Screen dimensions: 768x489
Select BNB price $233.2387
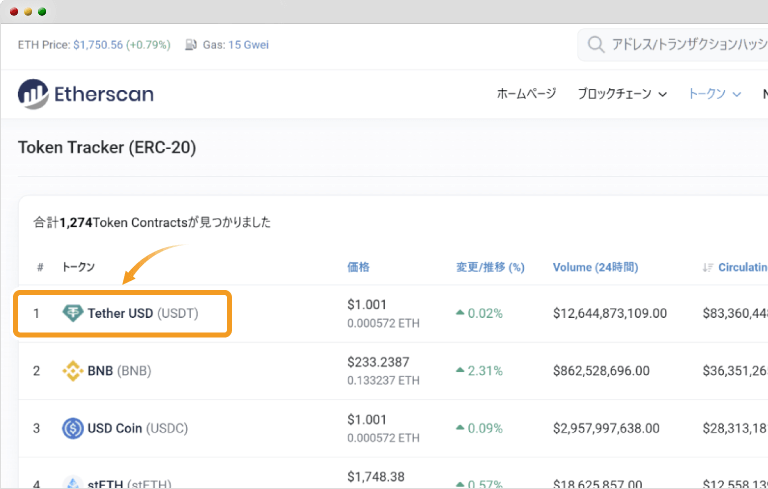point(378,362)
